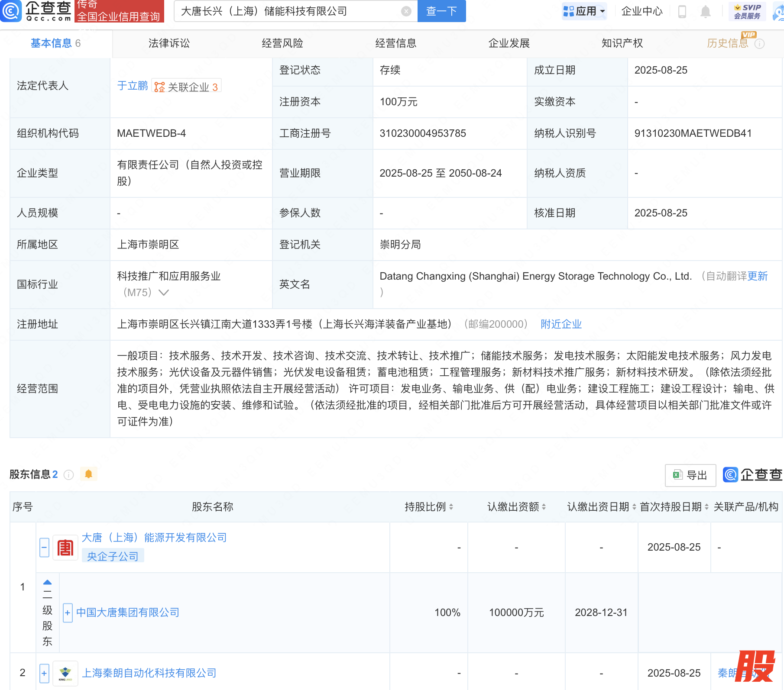Open the mobile app phone icon
Image resolution: width=784 pixels, height=690 pixels.
pyautogui.click(x=682, y=12)
